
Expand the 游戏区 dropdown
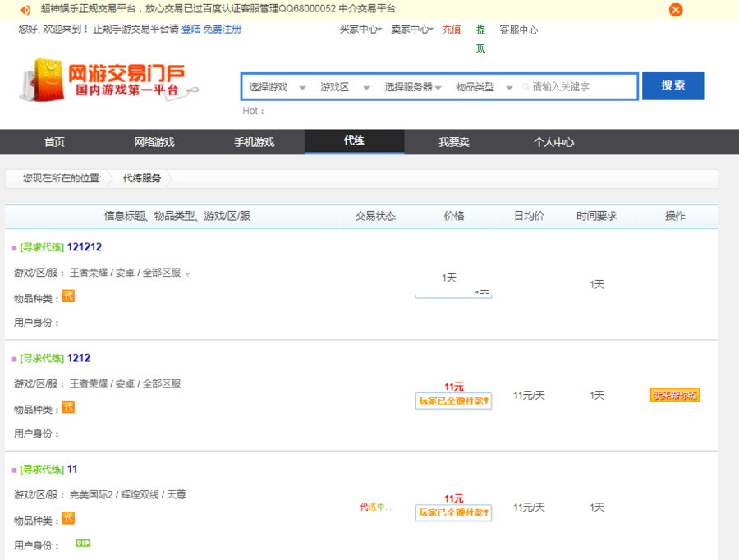click(345, 87)
